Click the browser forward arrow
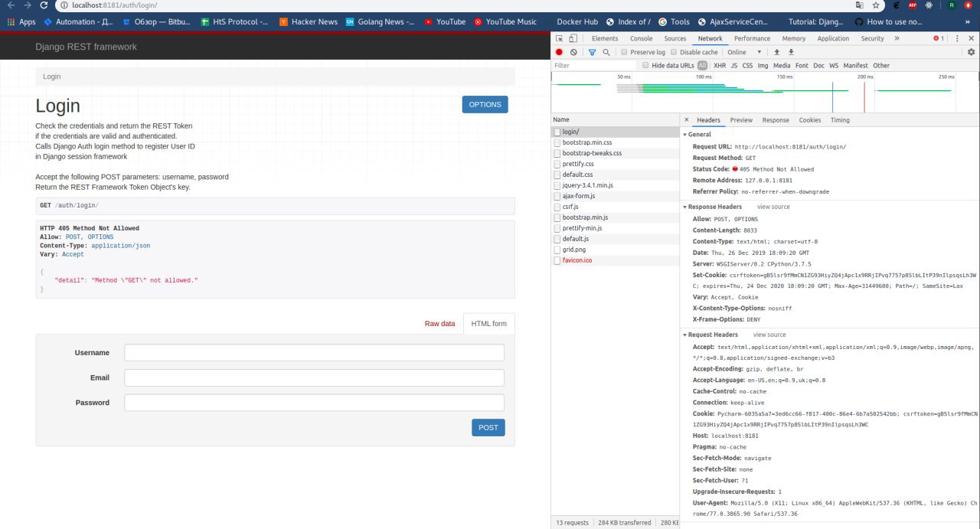980x529 pixels. 27,5
